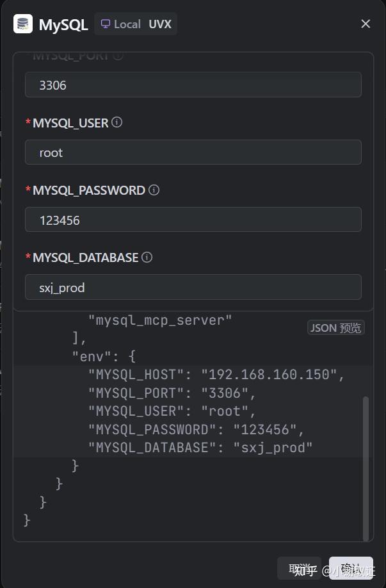Click the password field containing 123456
Image resolution: width=386 pixels, height=588 pixels.
[192, 220]
